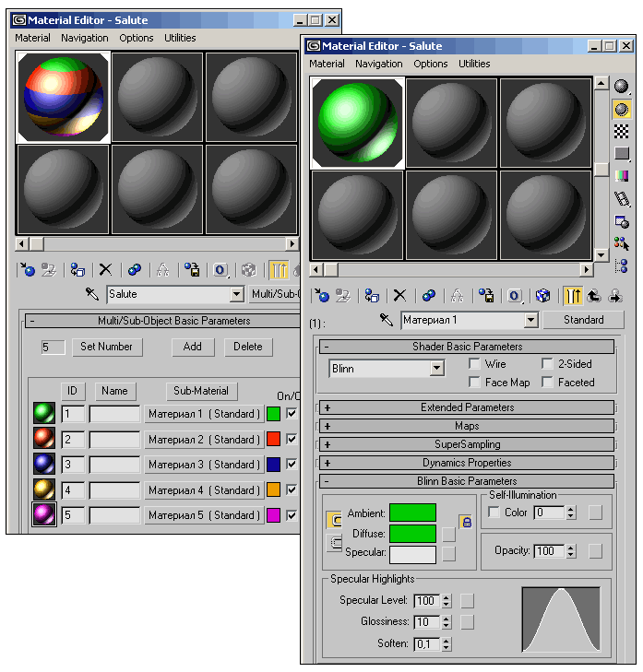This screenshot has width=643, height=672.
Task: Click the Sample Type sphere icon
Action: coord(622,87)
